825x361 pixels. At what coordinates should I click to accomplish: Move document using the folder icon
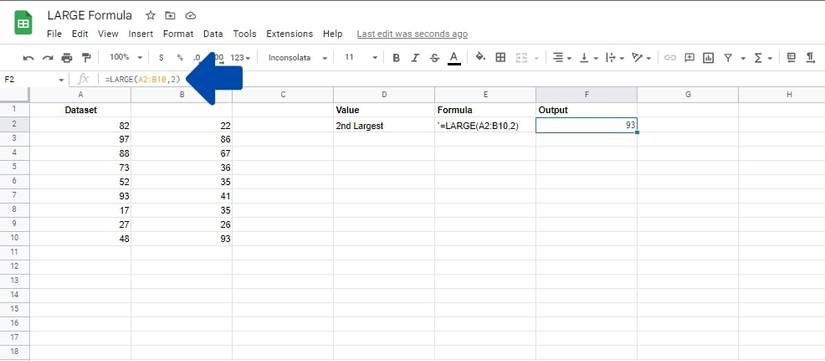coord(170,16)
